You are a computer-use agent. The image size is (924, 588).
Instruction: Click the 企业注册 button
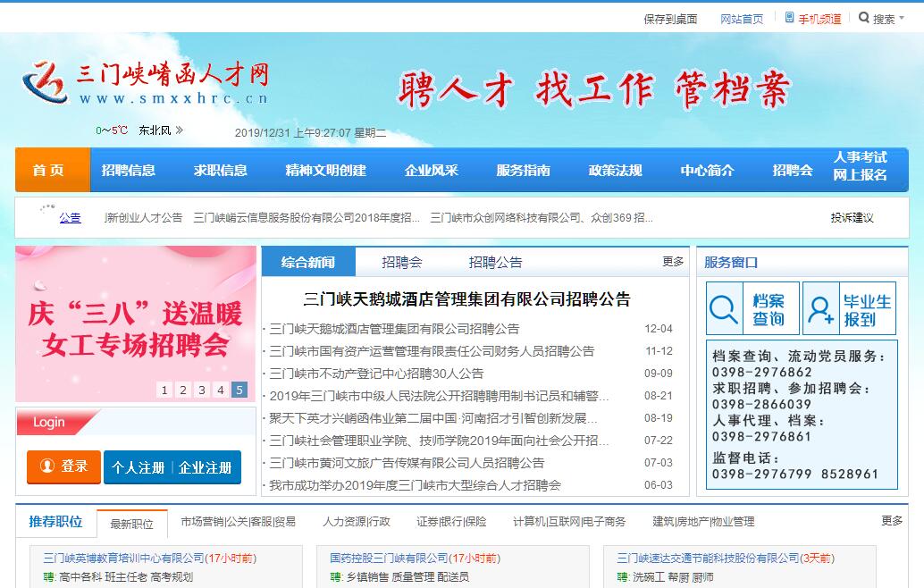pyautogui.click(x=206, y=467)
